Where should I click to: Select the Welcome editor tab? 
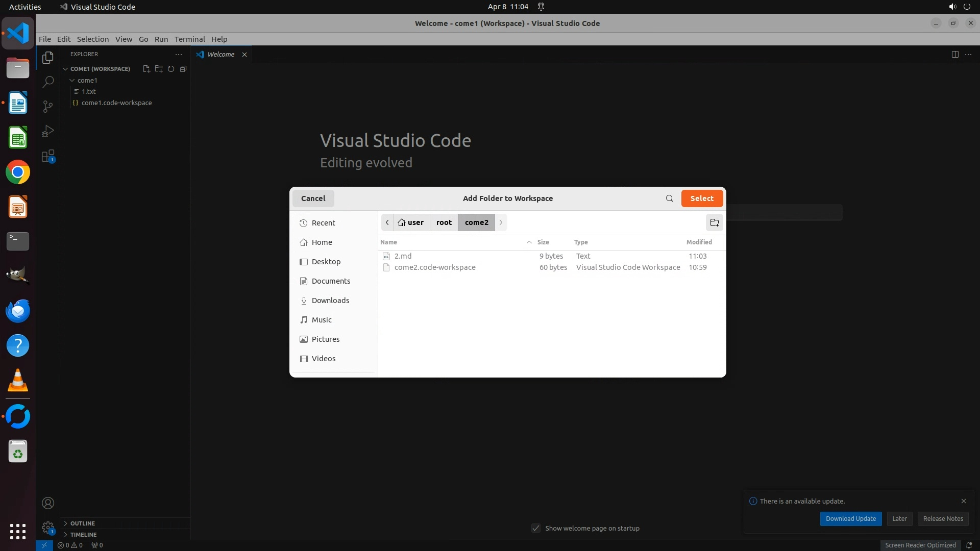[x=220, y=55]
